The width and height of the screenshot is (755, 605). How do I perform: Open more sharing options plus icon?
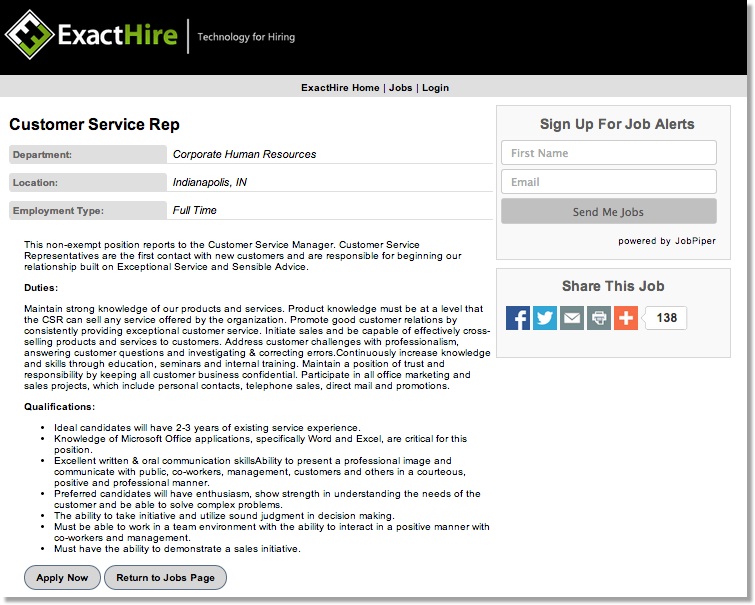point(626,318)
